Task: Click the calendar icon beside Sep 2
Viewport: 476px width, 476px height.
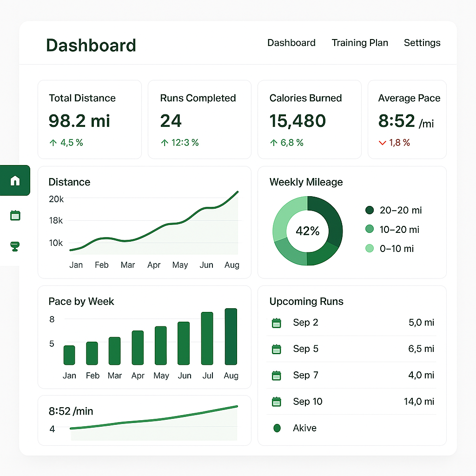Action: coord(277,323)
